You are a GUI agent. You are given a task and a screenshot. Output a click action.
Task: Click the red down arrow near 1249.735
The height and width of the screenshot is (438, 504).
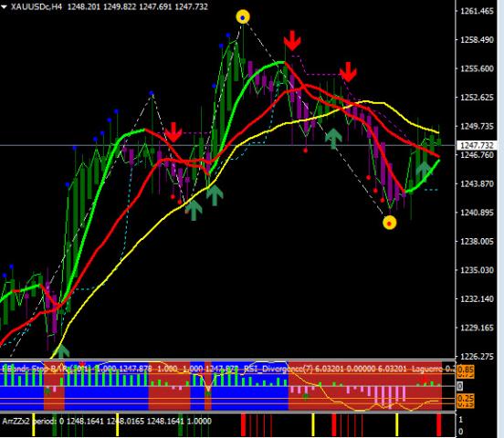point(173,132)
